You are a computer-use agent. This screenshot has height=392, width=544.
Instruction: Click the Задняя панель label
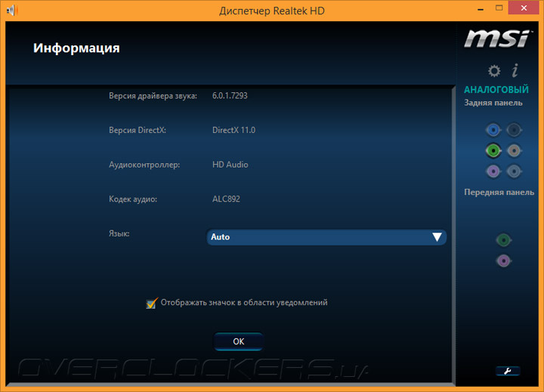click(x=493, y=103)
